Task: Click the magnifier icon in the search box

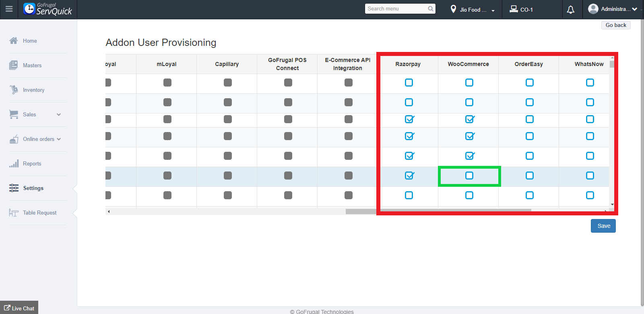Action: coord(431,8)
